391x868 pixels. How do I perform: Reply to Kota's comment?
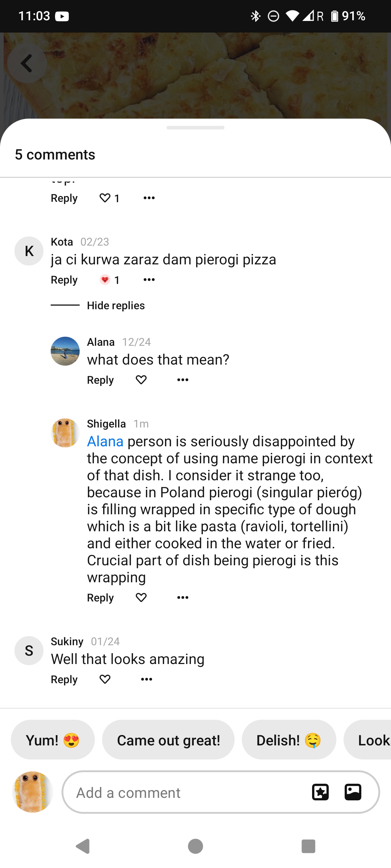64,280
